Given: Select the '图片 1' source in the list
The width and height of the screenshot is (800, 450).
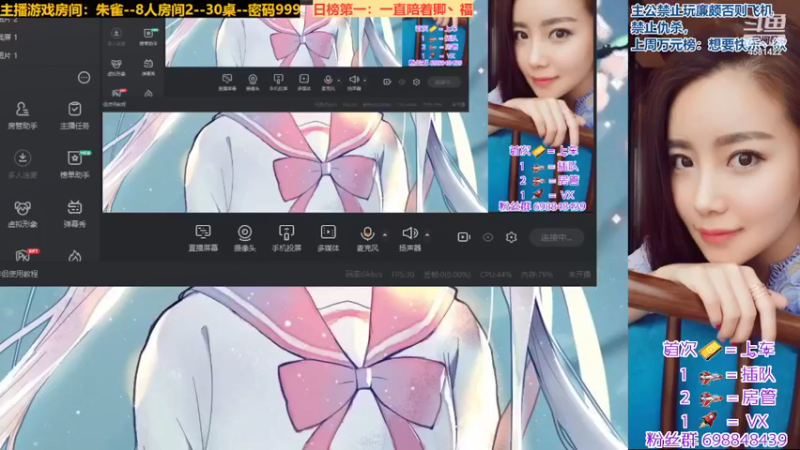Looking at the screenshot, I should (x=9, y=56).
